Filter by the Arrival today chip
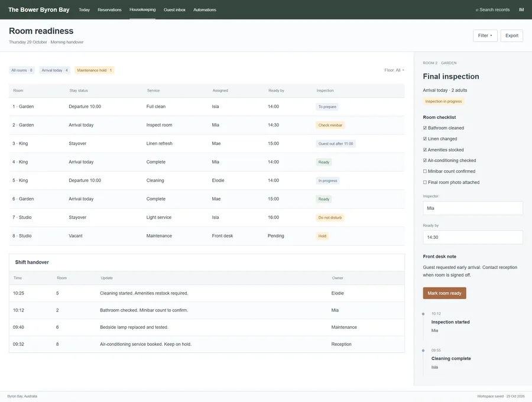Screen dimensions: 532x402 [x=54, y=70]
